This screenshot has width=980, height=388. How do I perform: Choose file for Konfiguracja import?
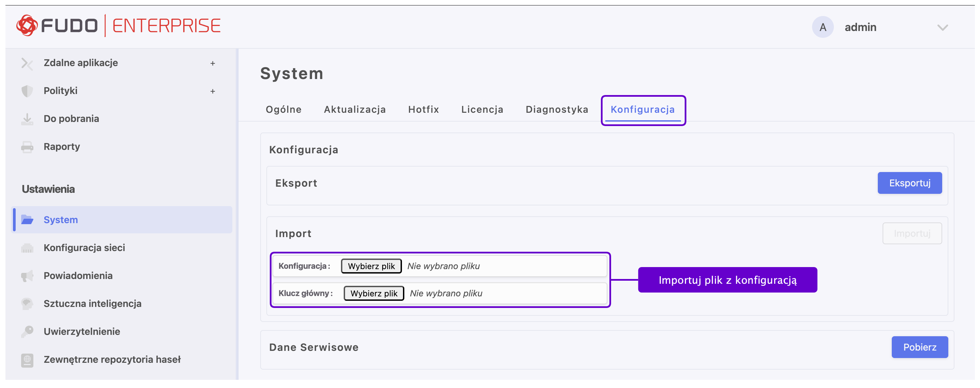371,266
